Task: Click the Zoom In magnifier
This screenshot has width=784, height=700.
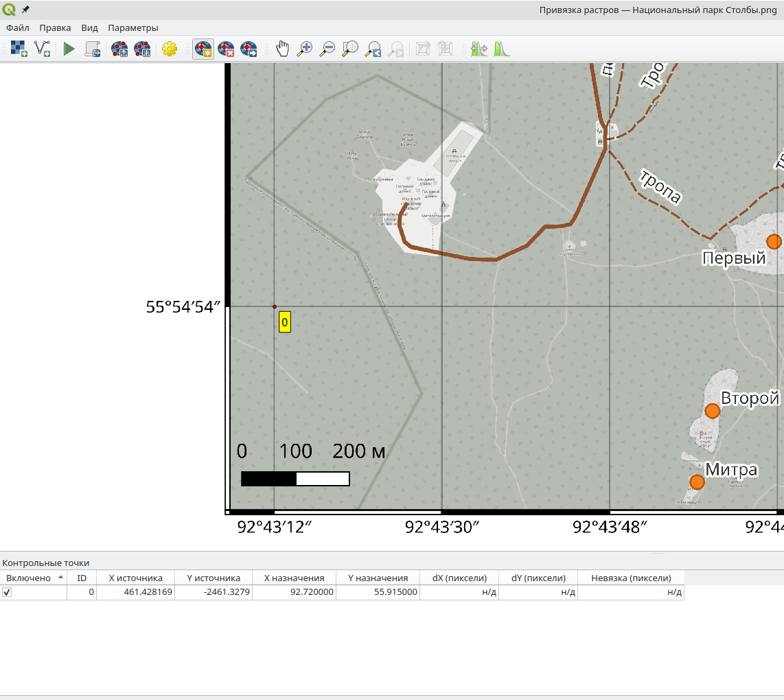Action: 304,49
